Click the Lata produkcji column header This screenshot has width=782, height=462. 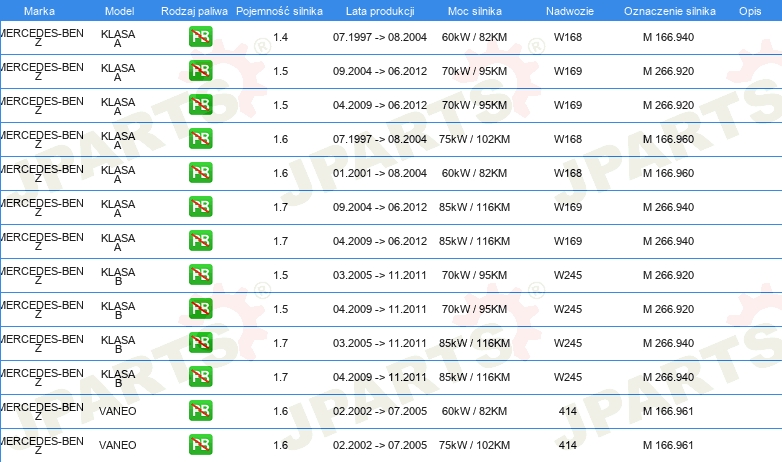click(x=380, y=11)
